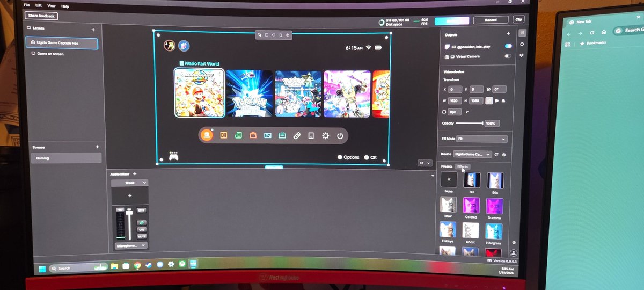
Task: Adjust the Opacity slider
Action: 469,123
